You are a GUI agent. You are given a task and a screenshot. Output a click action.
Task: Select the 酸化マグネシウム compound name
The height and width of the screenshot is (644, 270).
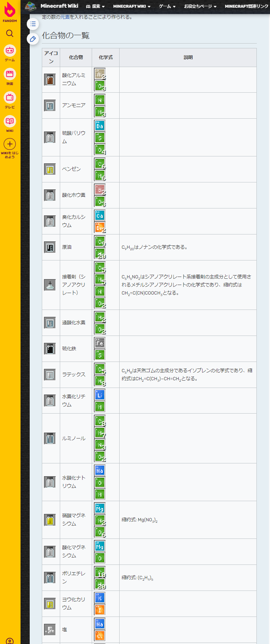coord(74,551)
